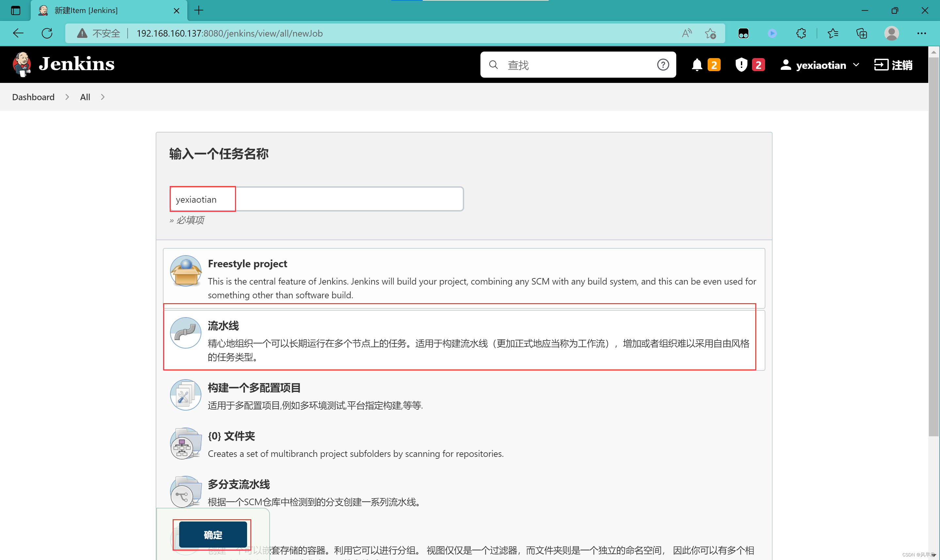Add this page to favorites star icon

pyautogui.click(x=710, y=33)
